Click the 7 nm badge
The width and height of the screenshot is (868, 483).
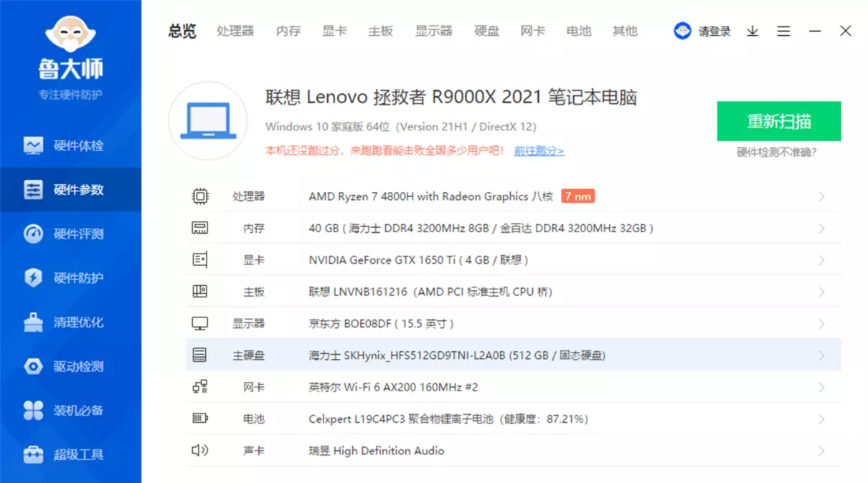pos(577,196)
